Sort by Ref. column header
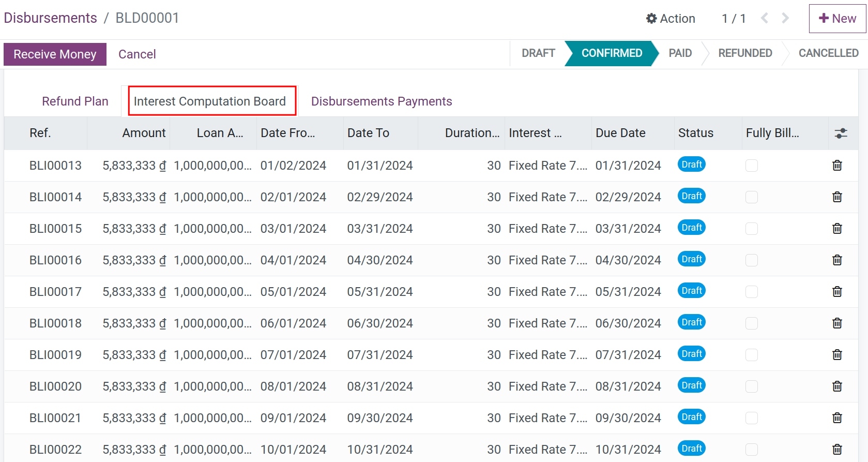868x462 pixels. click(46, 133)
